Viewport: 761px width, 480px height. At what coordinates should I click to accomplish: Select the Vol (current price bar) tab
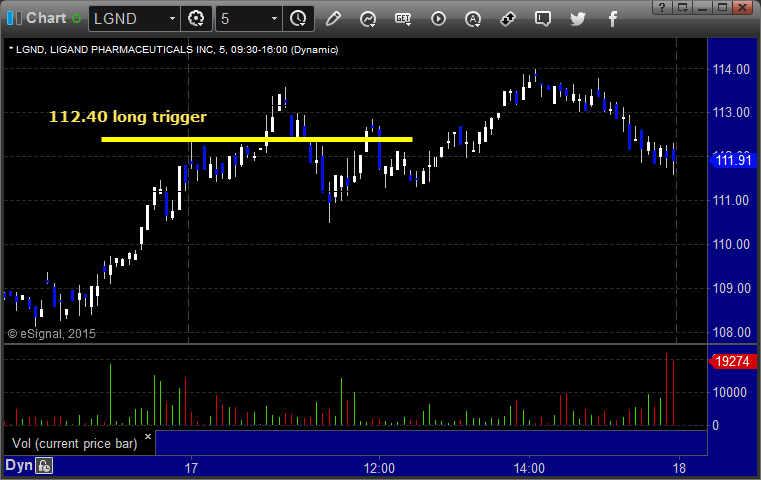pos(75,443)
